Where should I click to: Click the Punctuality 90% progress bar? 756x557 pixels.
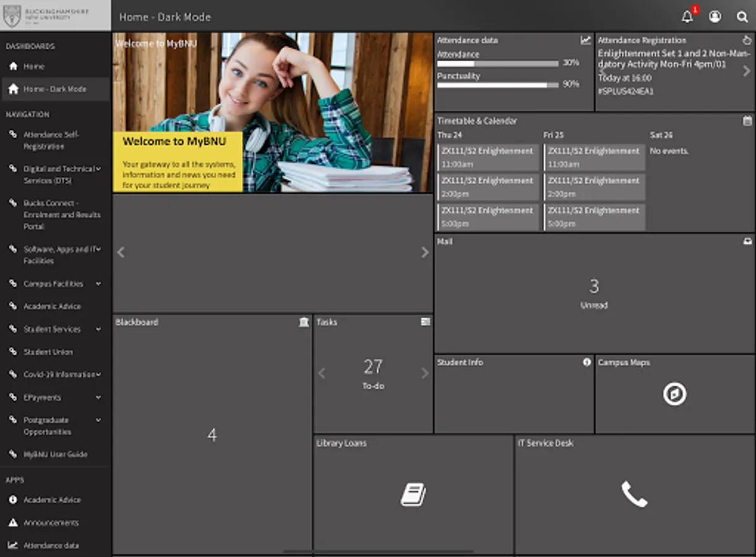pos(498,85)
